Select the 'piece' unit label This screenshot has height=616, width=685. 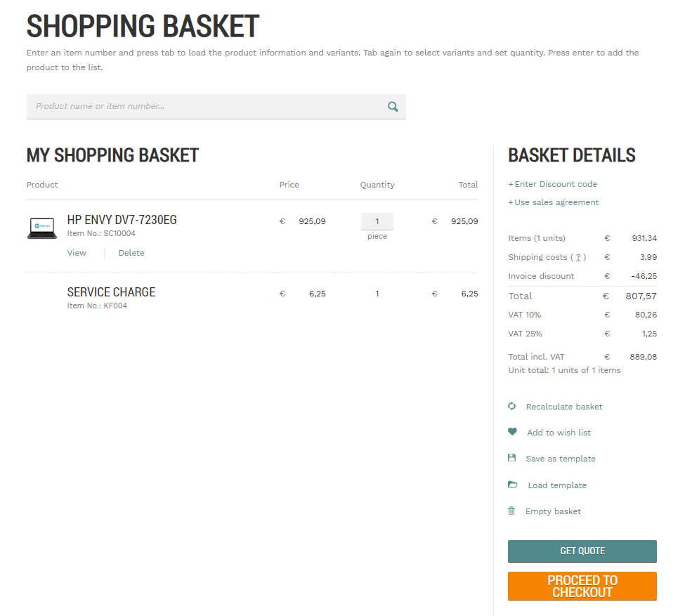[377, 236]
